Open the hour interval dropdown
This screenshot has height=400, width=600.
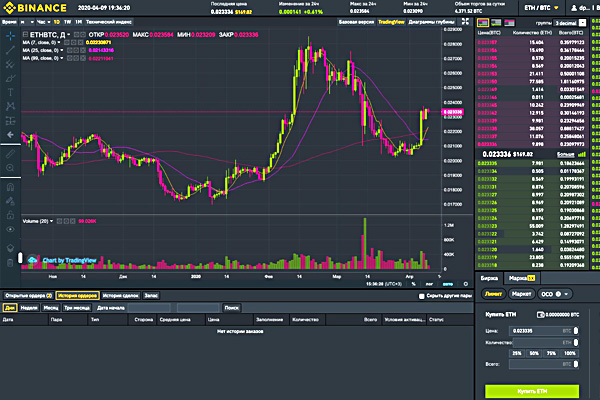(44, 22)
